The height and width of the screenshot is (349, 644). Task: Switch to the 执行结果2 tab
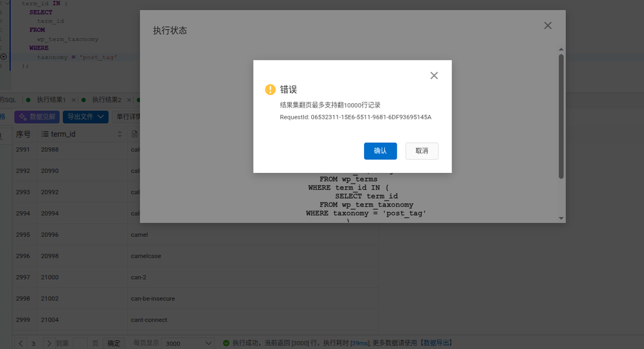click(106, 100)
